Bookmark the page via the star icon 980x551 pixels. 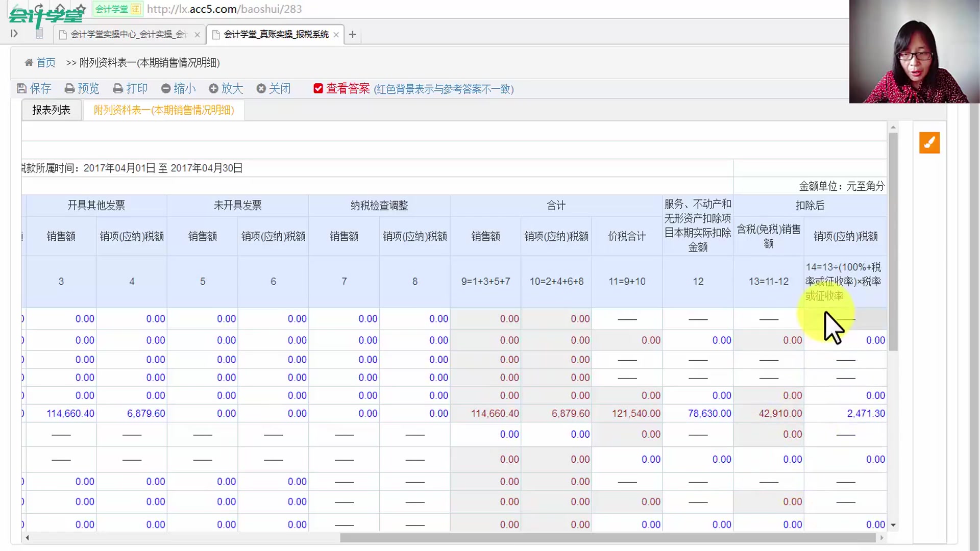click(80, 9)
